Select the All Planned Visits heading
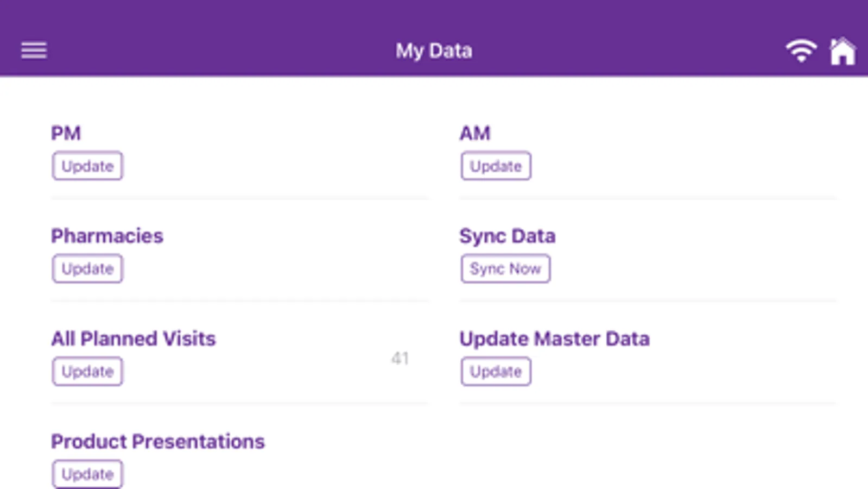 pos(134,338)
